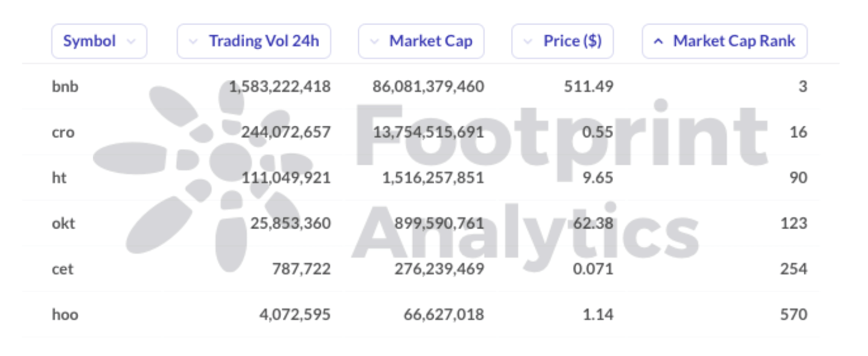This screenshot has width=868, height=356.
Task: Click the down arrow beside Trading Vol 24h
Action: [x=193, y=42]
